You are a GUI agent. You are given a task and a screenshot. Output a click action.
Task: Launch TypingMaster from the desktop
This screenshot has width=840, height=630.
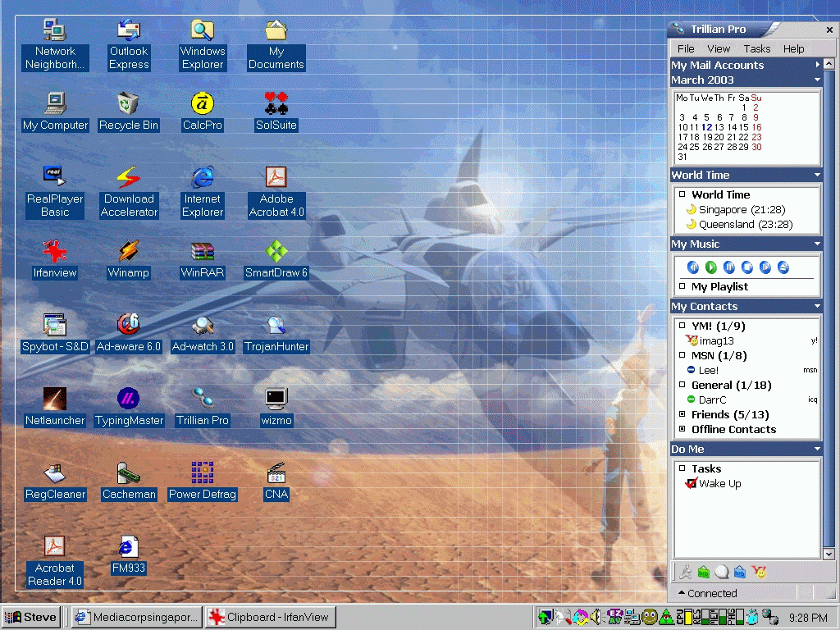tap(129, 407)
